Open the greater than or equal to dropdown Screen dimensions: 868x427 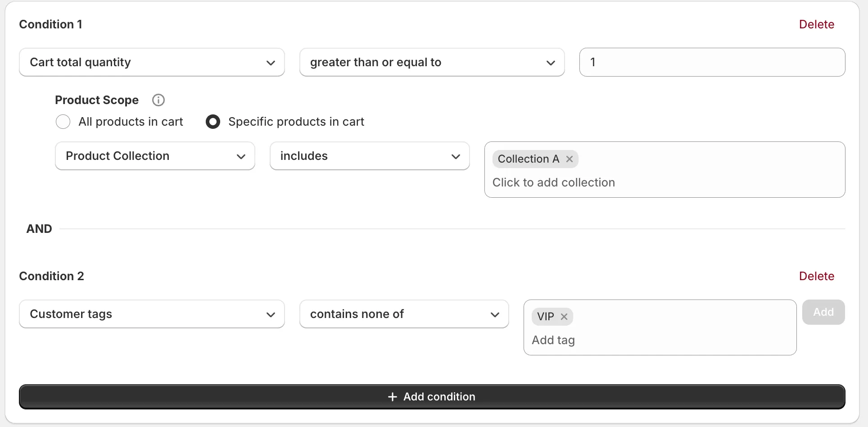(x=431, y=62)
